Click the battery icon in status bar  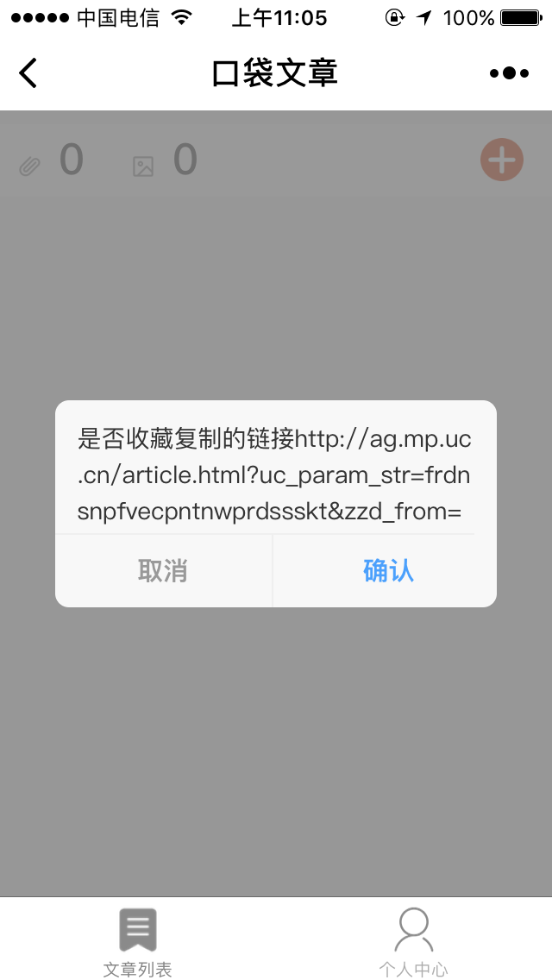(x=521, y=17)
